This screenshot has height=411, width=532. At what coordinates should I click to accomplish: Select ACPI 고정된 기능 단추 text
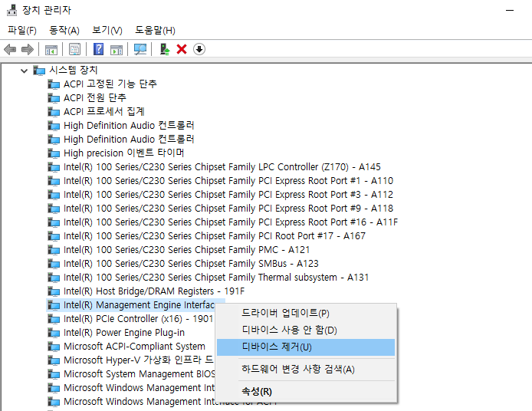(110, 84)
